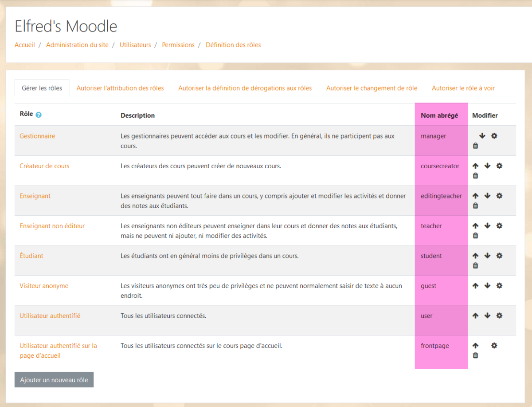The image size is (532, 407).
Task: Switch to Autoriser le changement de rôle tab
Action: click(372, 88)
